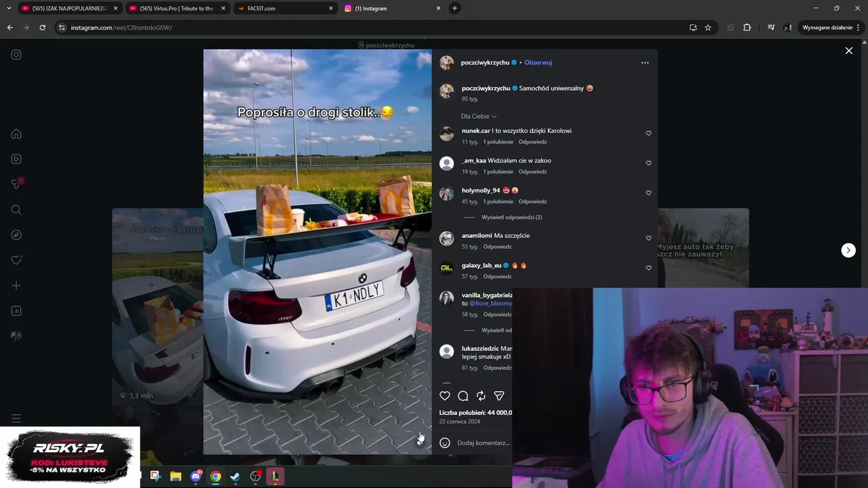Open galaxy_lab_eu profile link

point(481,266)
